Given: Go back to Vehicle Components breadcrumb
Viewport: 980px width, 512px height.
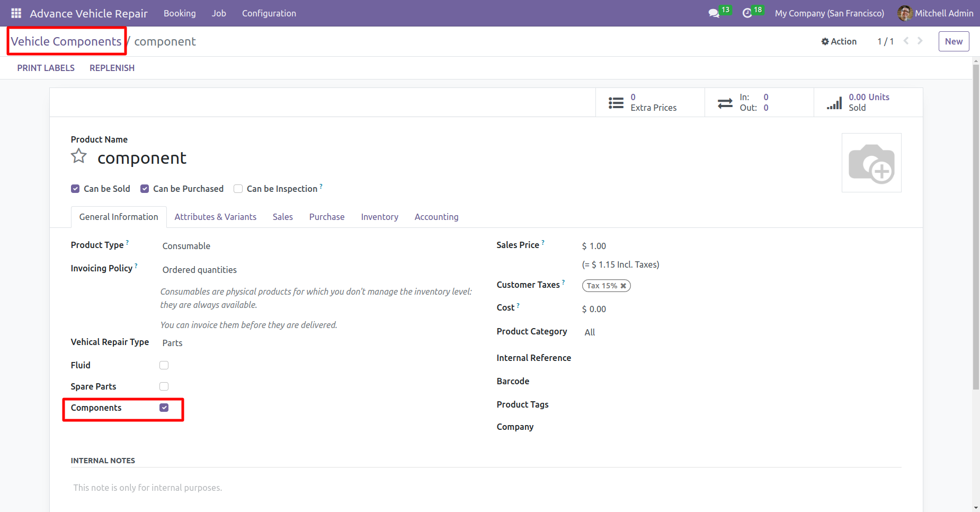Looking at the screenshot, I should click(66, 41).
